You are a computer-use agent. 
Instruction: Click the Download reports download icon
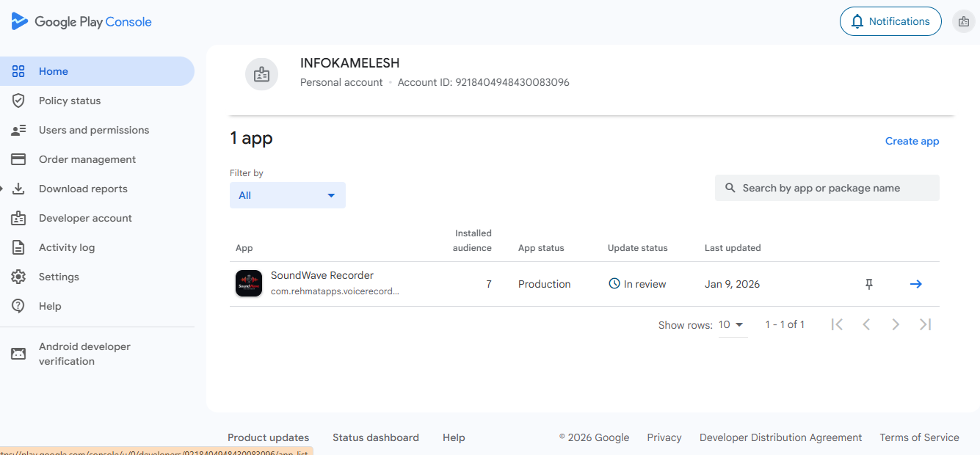(x=18, y=189)
